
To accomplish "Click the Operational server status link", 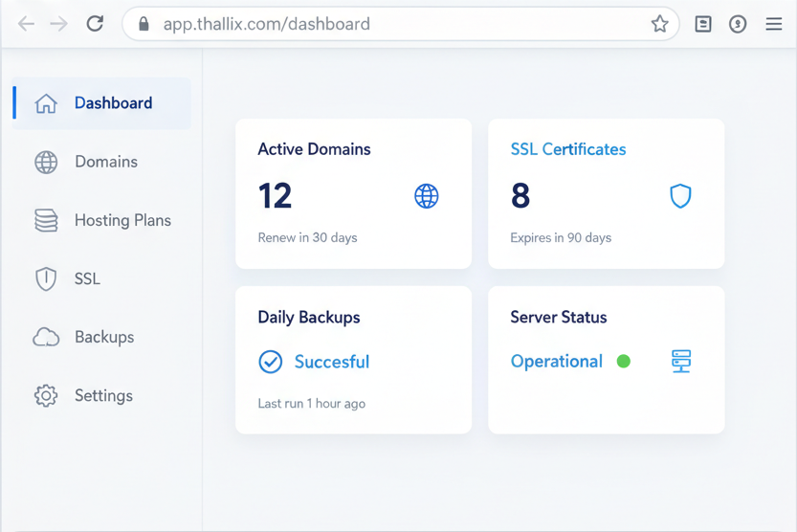I will coord(556,362).
